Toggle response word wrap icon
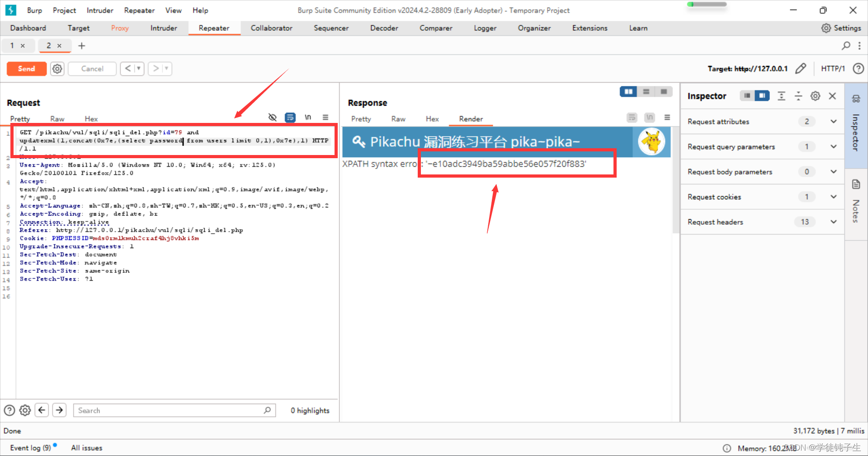The height and width of the screenshot is (456, 868). pyautogui.click(x=632, y=118)
